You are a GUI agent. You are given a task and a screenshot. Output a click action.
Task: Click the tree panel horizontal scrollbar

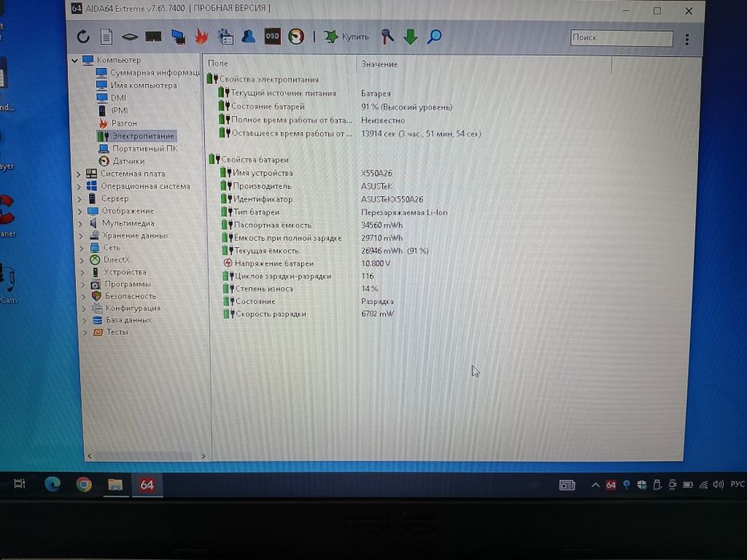[147, 456]
